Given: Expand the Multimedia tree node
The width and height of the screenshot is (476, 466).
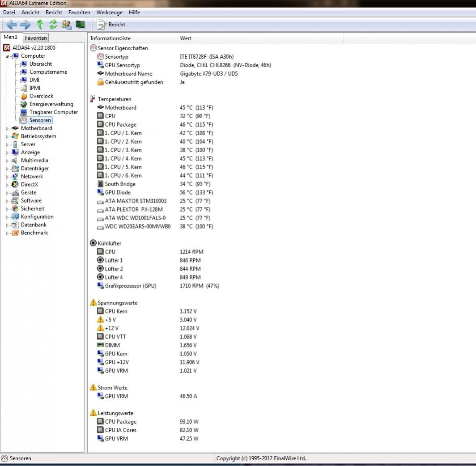Looking at the screenshot, I should pyautogui.click(x=7, y=161).
